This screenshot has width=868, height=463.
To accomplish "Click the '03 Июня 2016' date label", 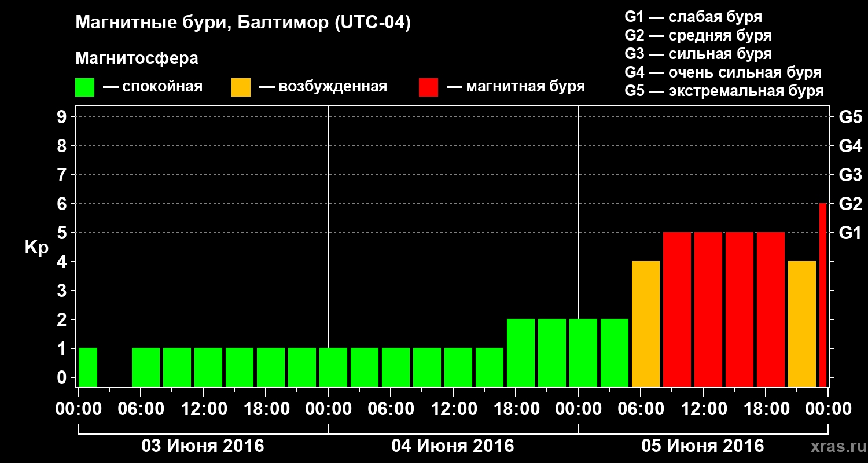I will tap(203, 446).
